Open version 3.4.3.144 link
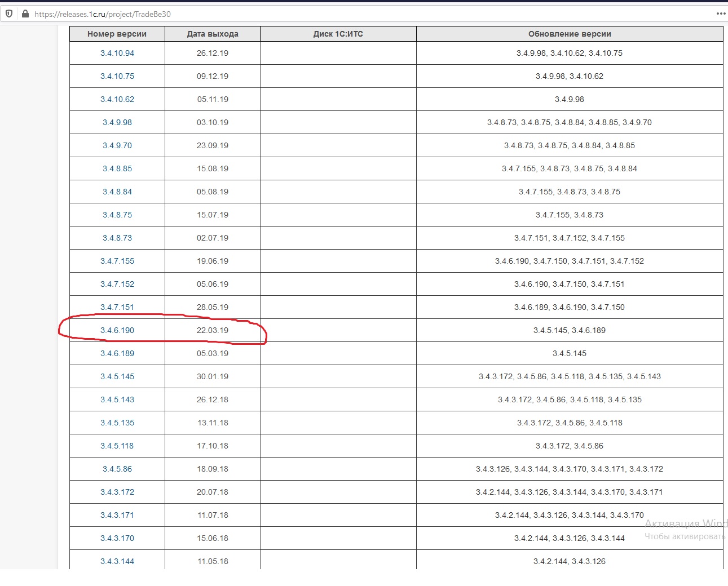 [x=117, y=561]
